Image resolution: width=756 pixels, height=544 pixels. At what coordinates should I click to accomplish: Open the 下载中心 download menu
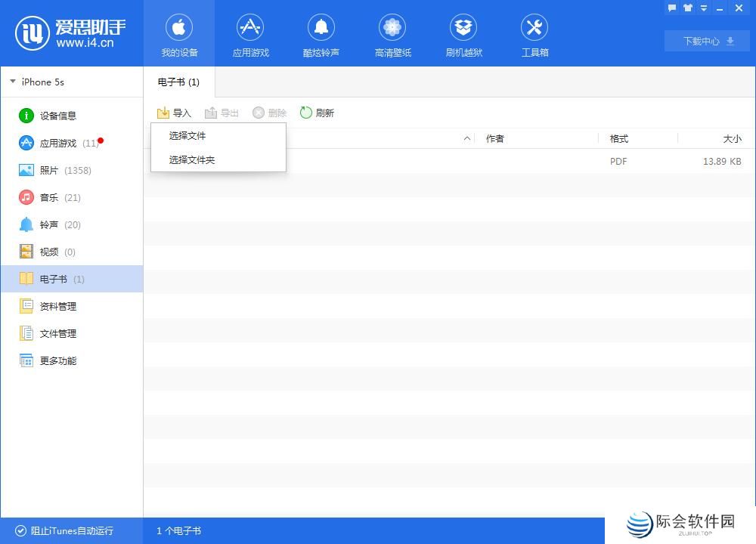pos(705,41)
